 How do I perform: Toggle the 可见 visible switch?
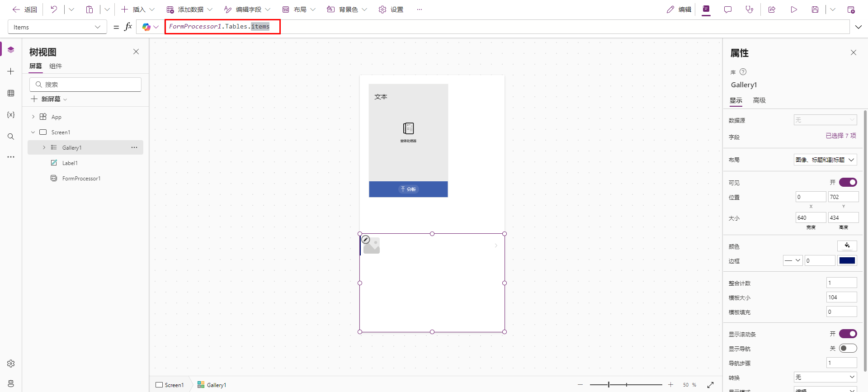point(848,182)
